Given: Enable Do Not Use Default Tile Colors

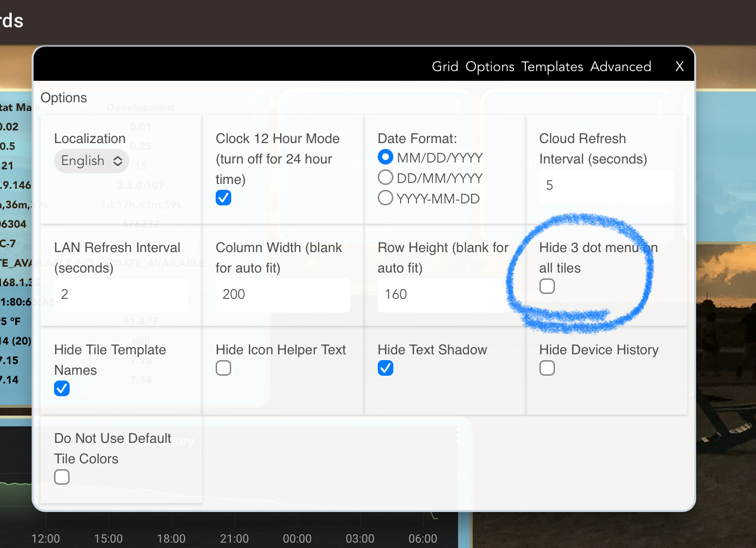Looking at the screenshot, I should click(62, 477).
